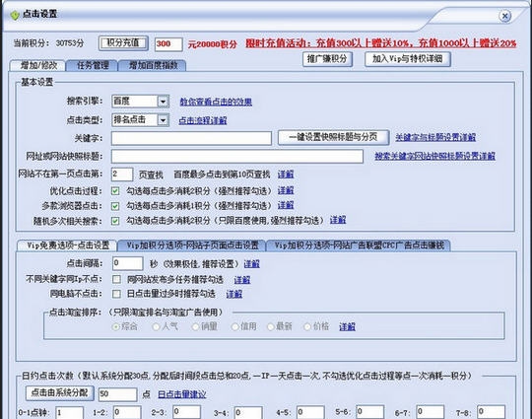Focus the 6-7 hour clicks field
The width and height of the screenshot is (532, 419).
(x=431, y=411)
